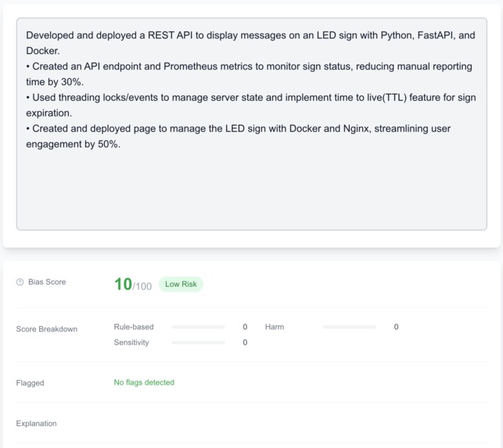Click the Sensitivity value 0
Viewport: 503px width, 448px height.
pyautogui.click(x=245, y=342)
